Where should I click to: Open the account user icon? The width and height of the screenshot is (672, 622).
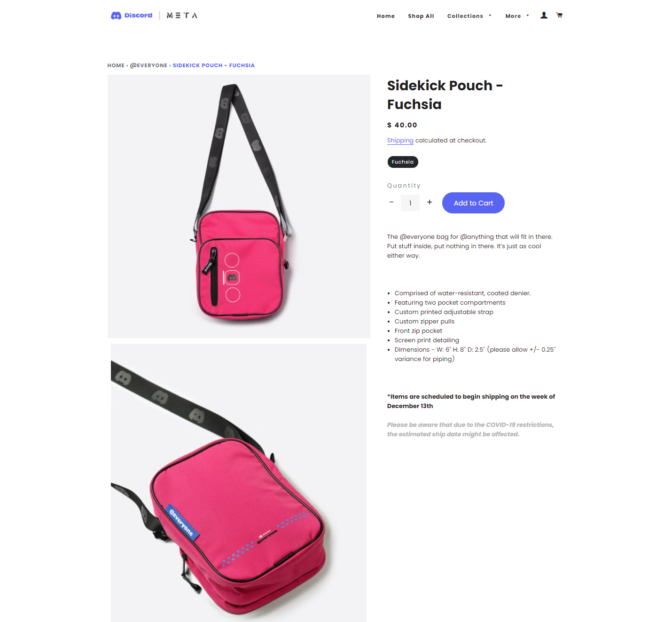pos(544,16)
